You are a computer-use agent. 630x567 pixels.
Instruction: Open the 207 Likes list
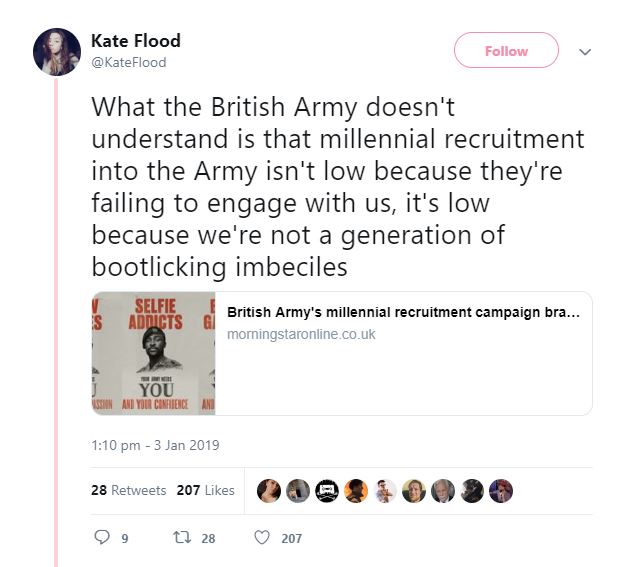click(205, 490)
